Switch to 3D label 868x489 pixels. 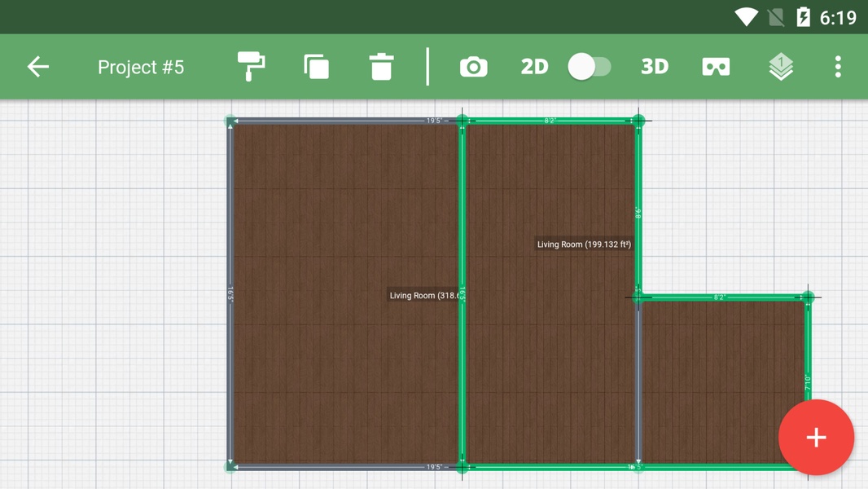point(654,67)
